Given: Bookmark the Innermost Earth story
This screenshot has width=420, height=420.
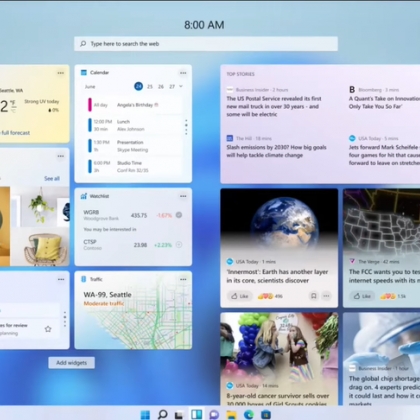Looking at the screenshot, I should tap(314, 296).
